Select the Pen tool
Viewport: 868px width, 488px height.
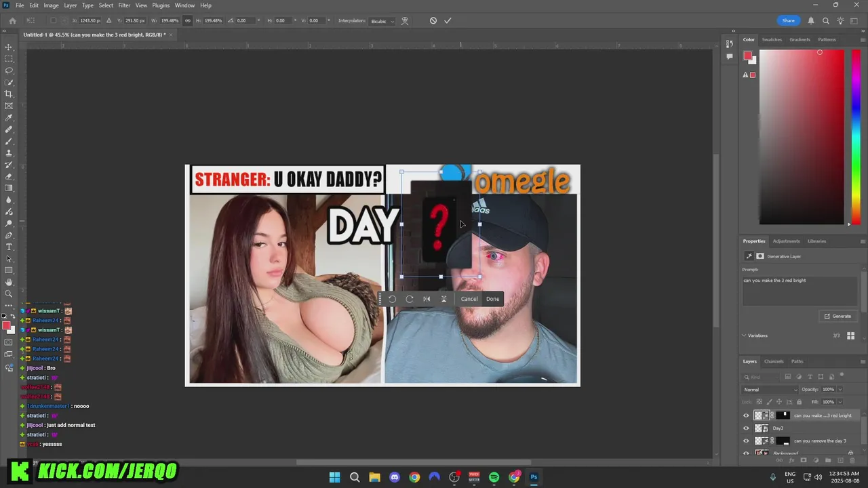point(9,235)
